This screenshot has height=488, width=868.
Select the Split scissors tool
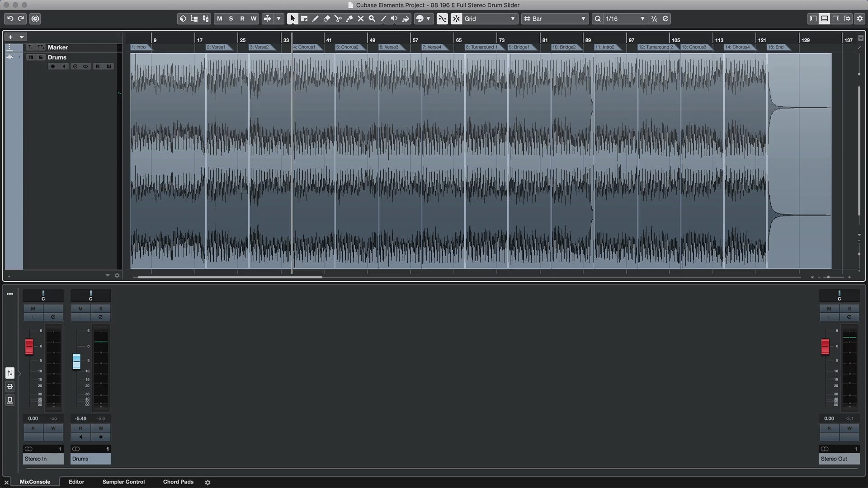point(338,19)
